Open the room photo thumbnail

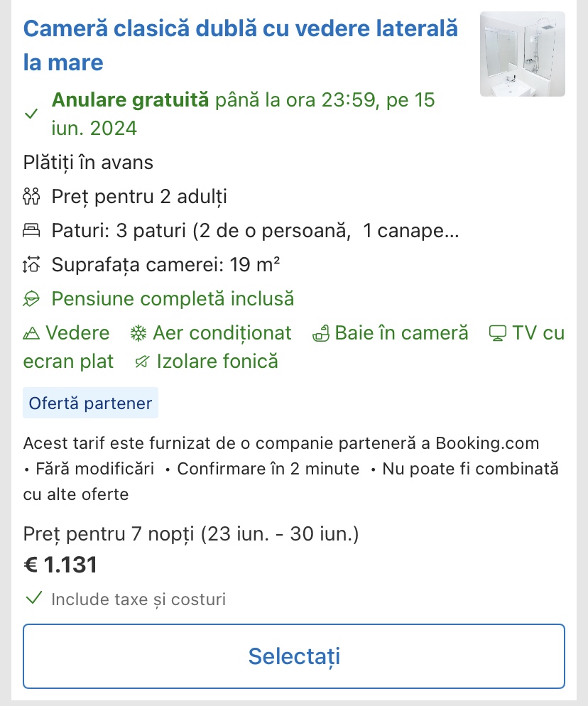click(x=522, y=54)
